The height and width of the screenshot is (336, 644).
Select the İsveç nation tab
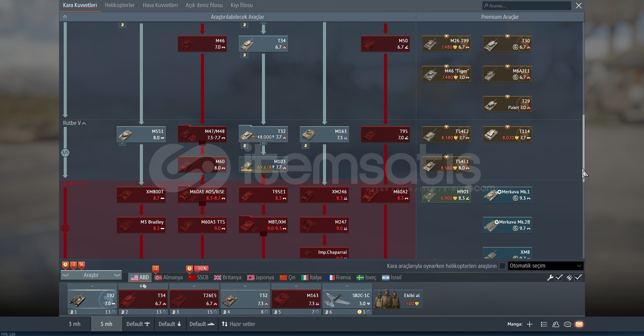(x=366, y=278)
